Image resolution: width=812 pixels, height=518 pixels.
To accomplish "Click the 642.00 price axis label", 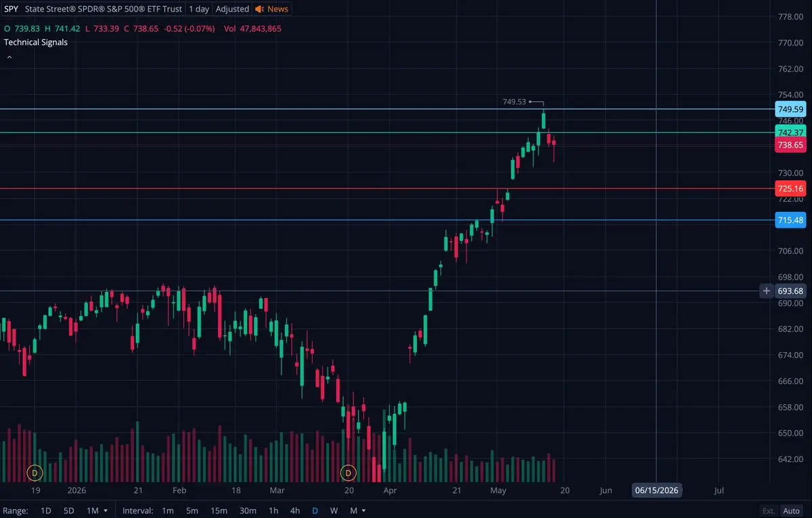I will [790, 459].
